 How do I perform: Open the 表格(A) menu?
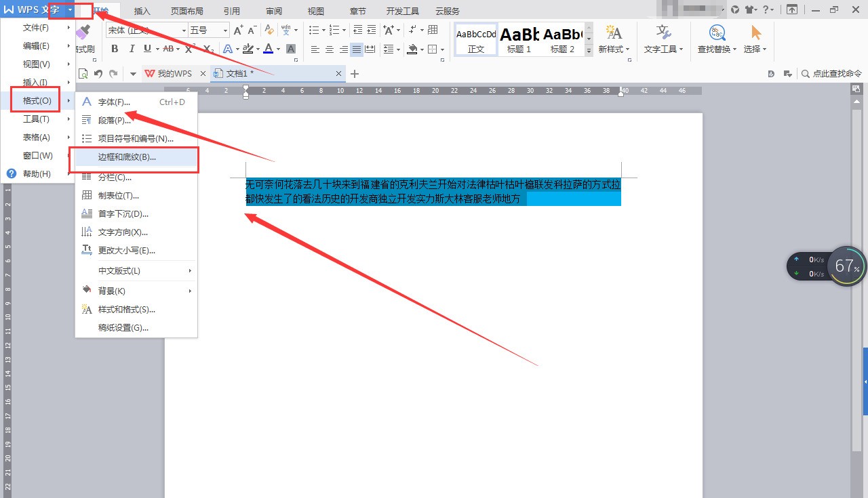[37, 138]
